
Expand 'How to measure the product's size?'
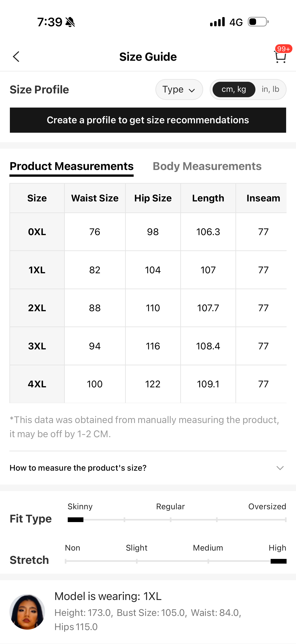(x=78, y=468)
